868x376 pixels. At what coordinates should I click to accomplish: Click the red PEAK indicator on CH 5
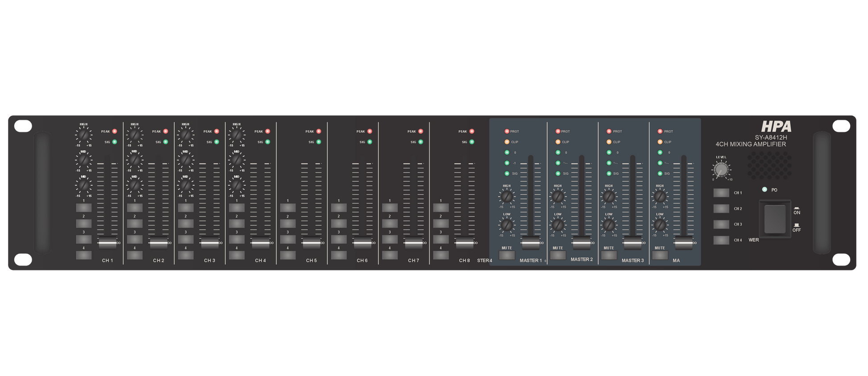point(318,131)
